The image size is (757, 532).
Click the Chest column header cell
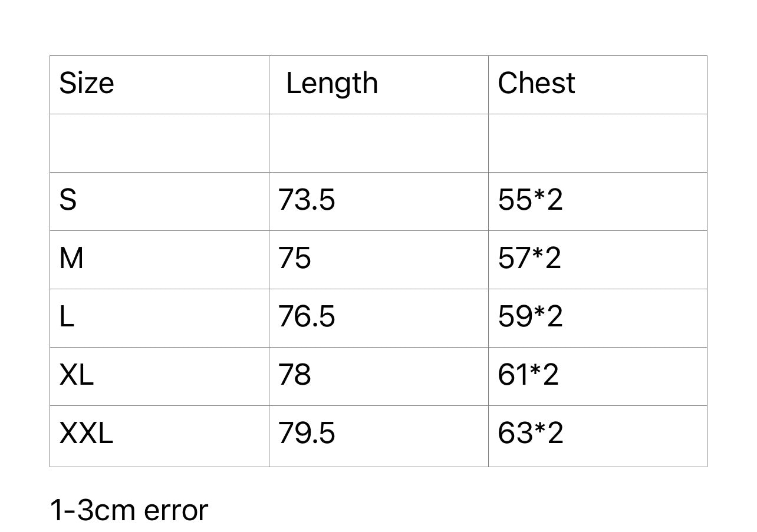[536, 83]
